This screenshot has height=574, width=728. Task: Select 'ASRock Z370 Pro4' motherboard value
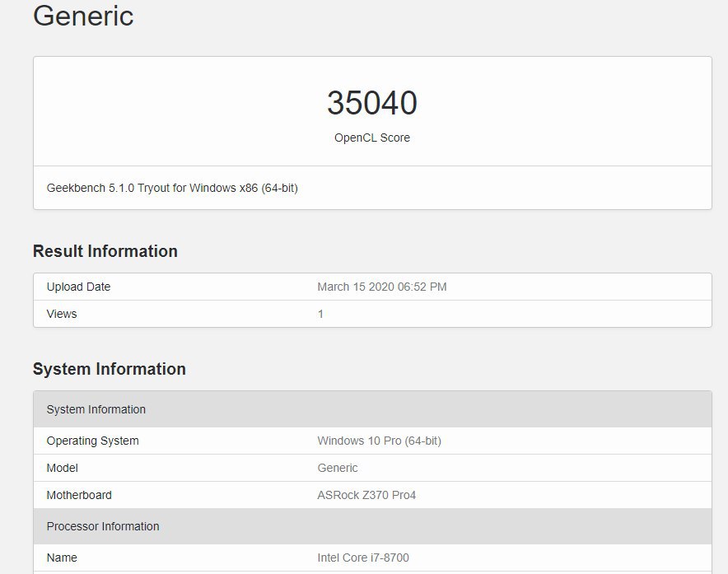[366, 496]
